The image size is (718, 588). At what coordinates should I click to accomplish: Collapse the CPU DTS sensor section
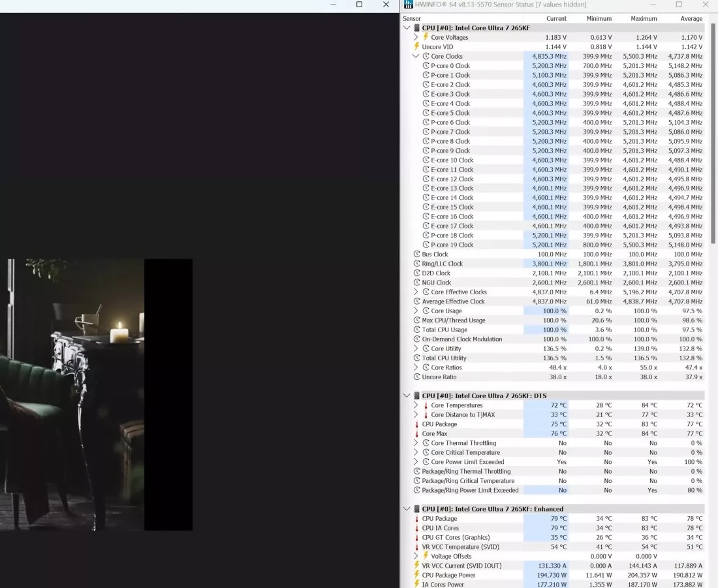click(407, 396)
